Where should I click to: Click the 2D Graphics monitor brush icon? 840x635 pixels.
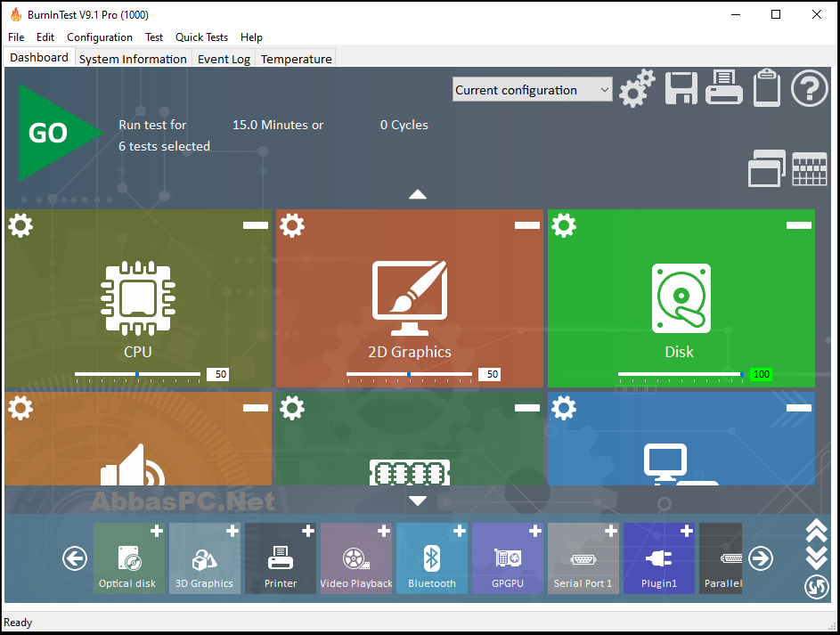click(410, 297)
